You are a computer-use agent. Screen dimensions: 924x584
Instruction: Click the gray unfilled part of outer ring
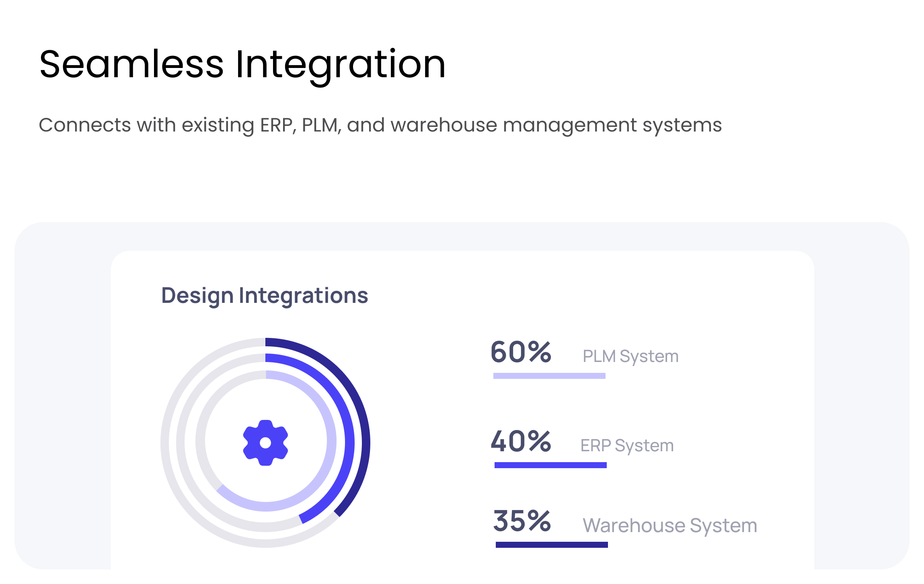click(x=165, y=442)
